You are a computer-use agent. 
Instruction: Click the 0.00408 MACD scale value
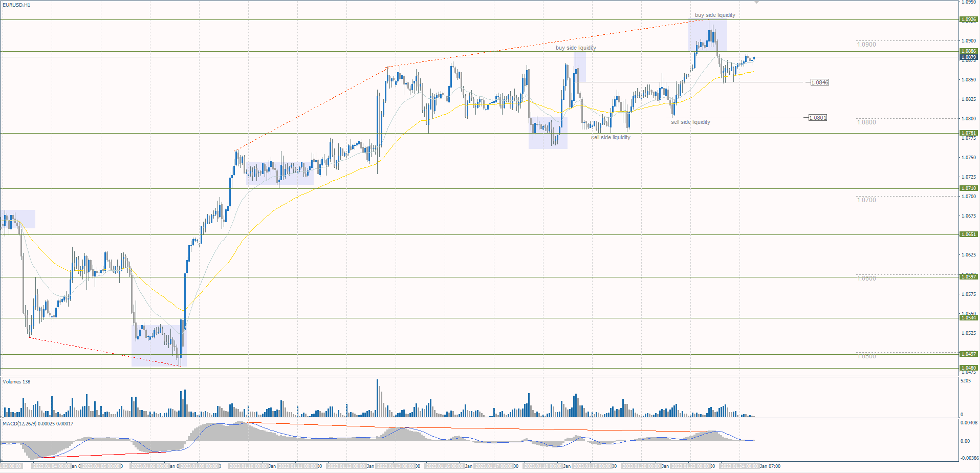(x=969, y=423)
